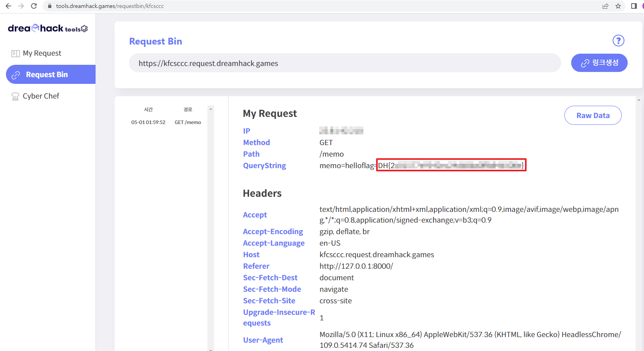Click the Host header label
The width and height of the screenshot is (644, 351).
[251, 254]
